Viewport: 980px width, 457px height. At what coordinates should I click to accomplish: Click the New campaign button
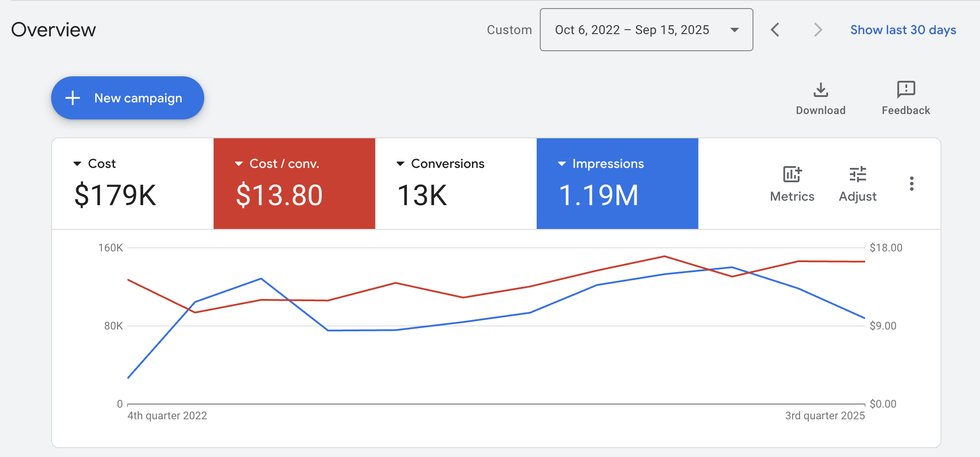[127, 98]
